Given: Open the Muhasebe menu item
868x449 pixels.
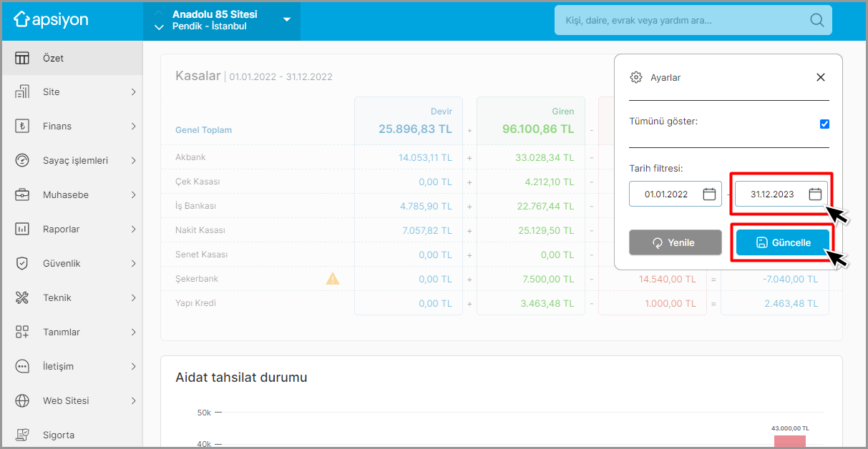Looking at the screenshot, I should tap(72, 194).
